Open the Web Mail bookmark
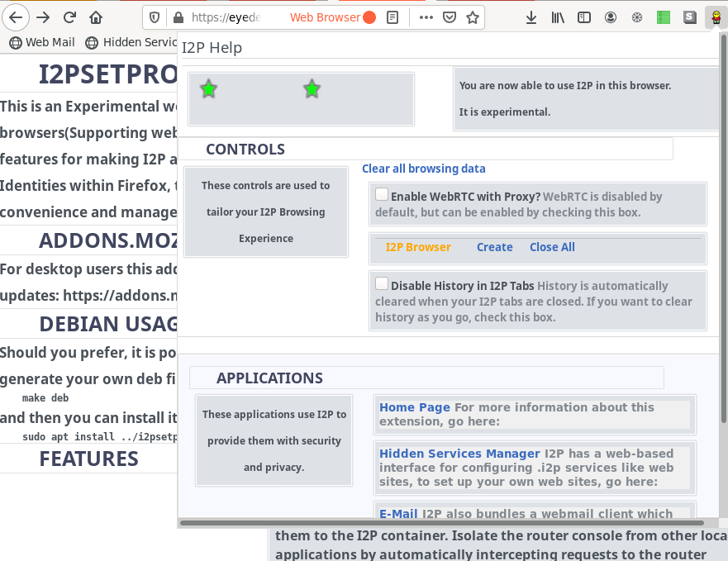The height and width of the screenshot is (561, 728). (x=41, y=42)
